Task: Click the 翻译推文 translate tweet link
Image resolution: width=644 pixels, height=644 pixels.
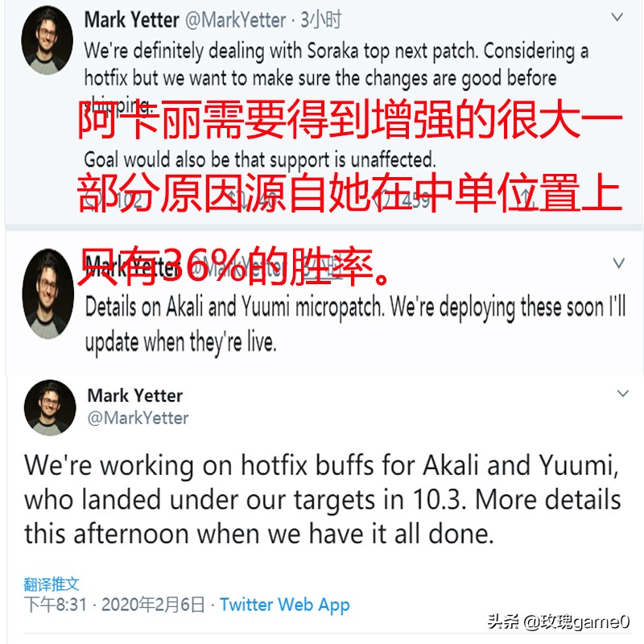Action: [x=52, y=584]
